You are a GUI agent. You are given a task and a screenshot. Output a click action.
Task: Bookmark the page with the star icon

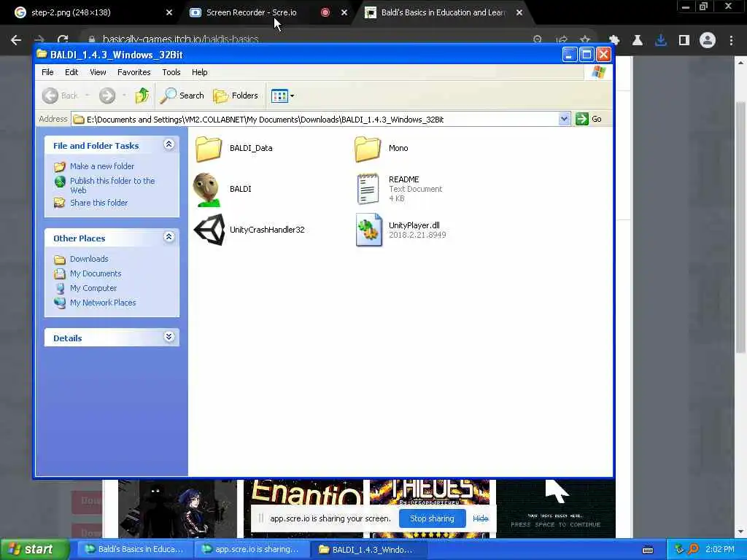pyautogui.click(x=585, y=39)
